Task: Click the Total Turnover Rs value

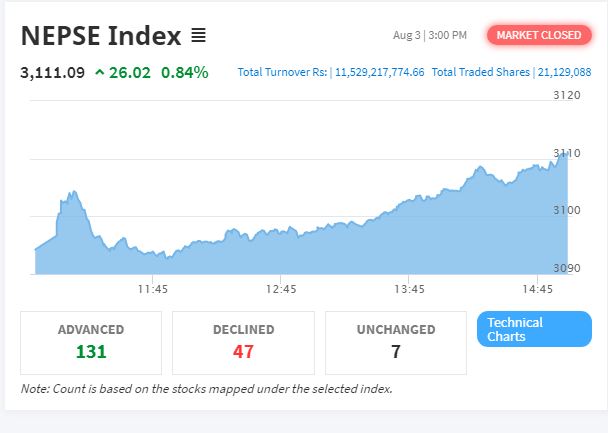Action: pyautogui.click(x=380, y=72)
